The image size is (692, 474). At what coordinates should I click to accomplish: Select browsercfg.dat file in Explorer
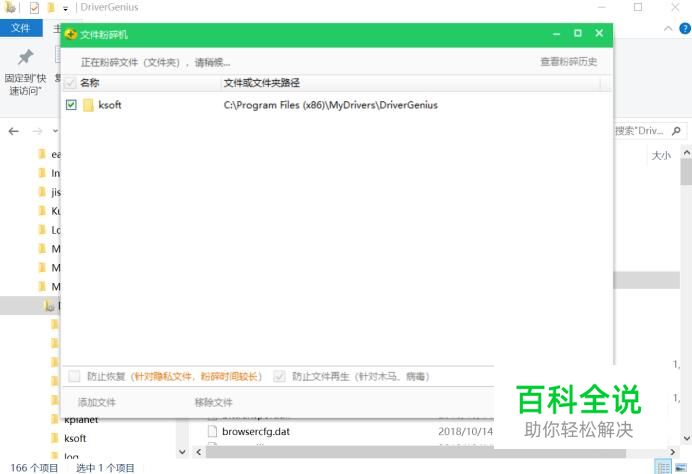(256, 432)
